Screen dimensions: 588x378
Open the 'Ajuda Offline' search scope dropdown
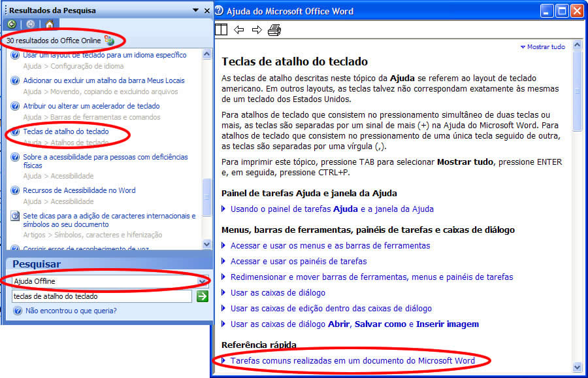pos(203,281)
